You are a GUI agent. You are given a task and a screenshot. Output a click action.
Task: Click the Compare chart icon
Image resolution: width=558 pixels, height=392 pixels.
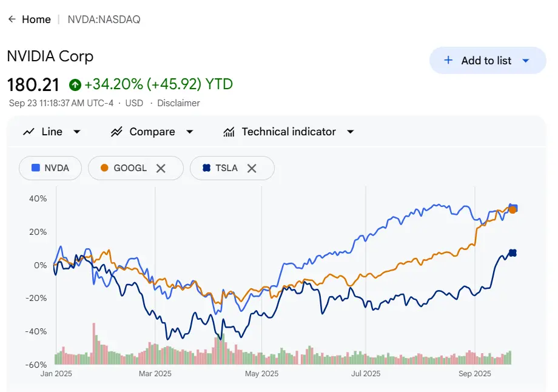(x=117, y=132)
